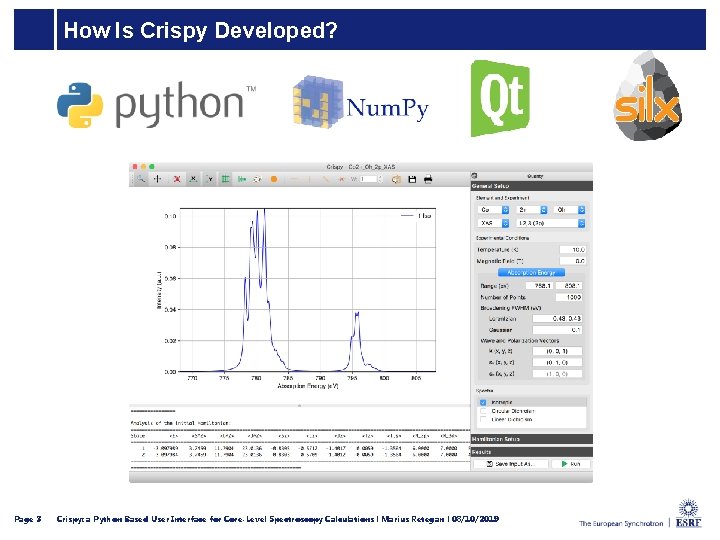Click the second polarization vector field (0, 1, 0)
Screen dimensions: 720x540
[557, 363]
